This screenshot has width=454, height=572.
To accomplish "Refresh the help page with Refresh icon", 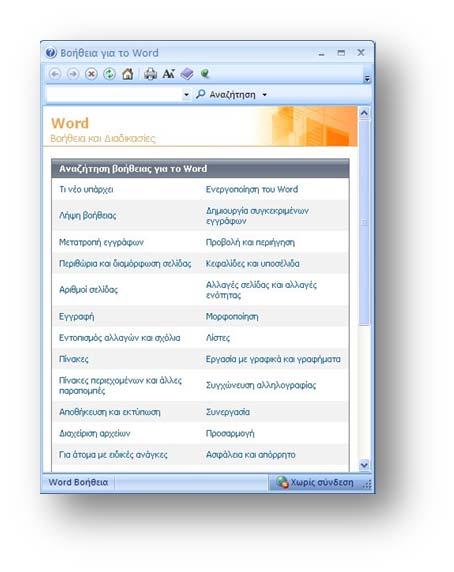I will (x=109, y=74).
